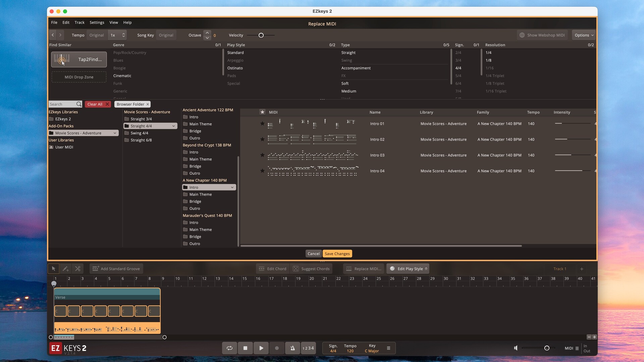The width and height of the screenshot is (644, 362).
Task: Click the Velocity slider handle
Action: (x=261, y=35)
